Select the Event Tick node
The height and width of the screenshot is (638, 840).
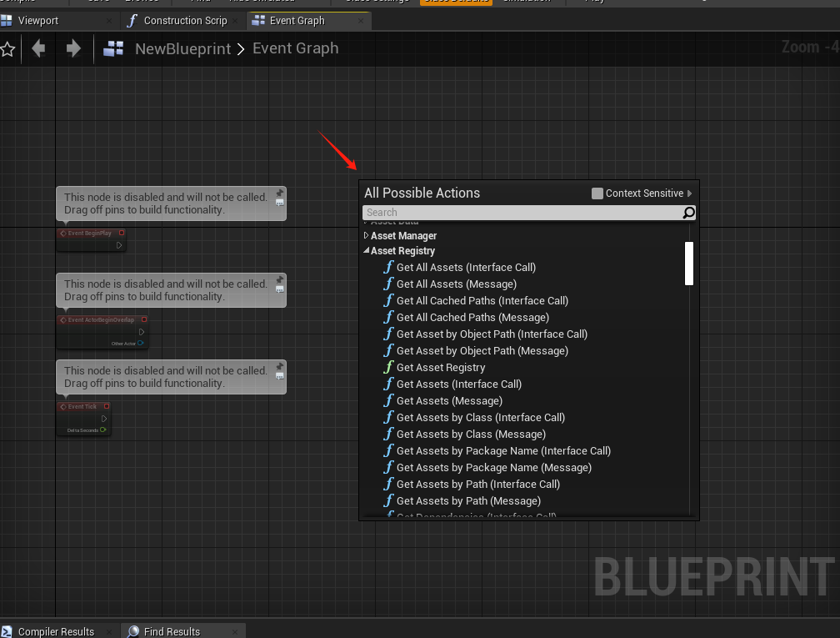(83, 418)
